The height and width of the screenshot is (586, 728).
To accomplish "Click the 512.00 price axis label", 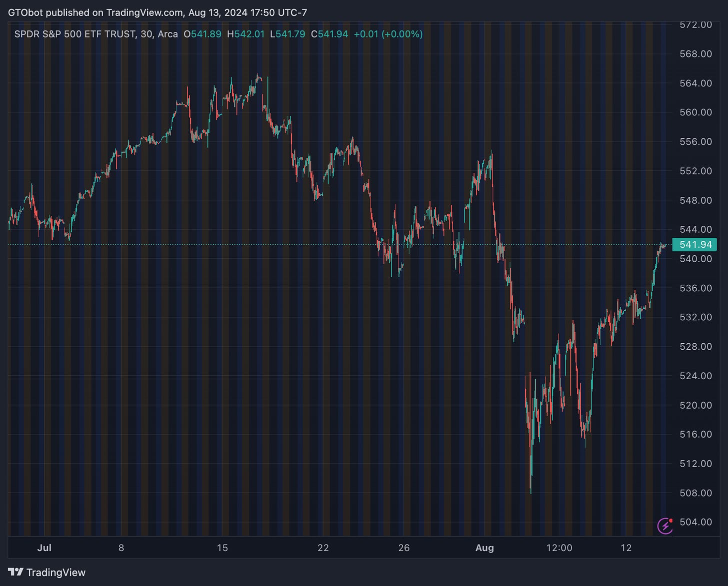I will coord(695,463).
